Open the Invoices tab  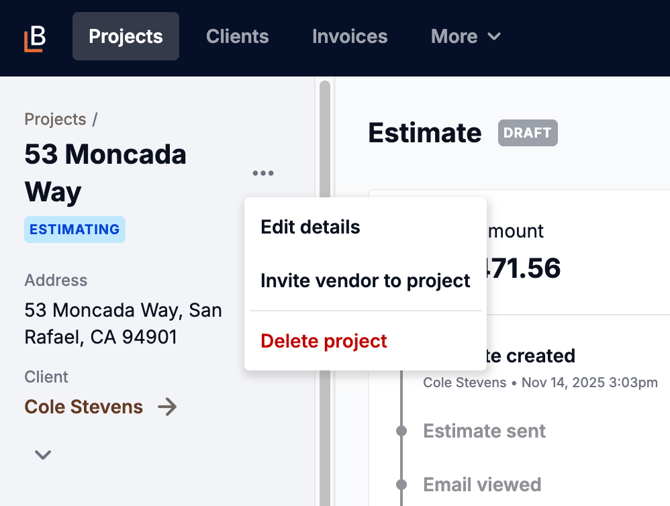point(349,37)
